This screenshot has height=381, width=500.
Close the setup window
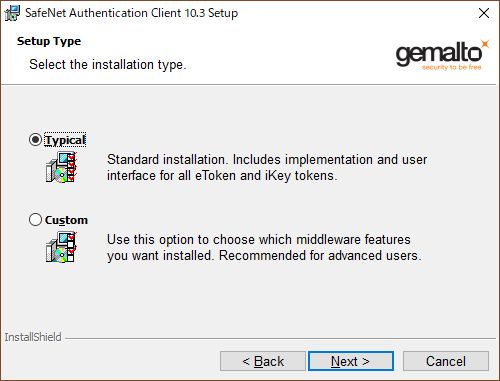coord(484,13)
